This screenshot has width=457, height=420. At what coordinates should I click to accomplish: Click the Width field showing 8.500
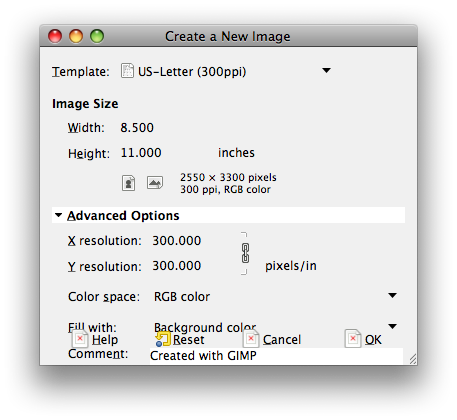click(137, 128)
